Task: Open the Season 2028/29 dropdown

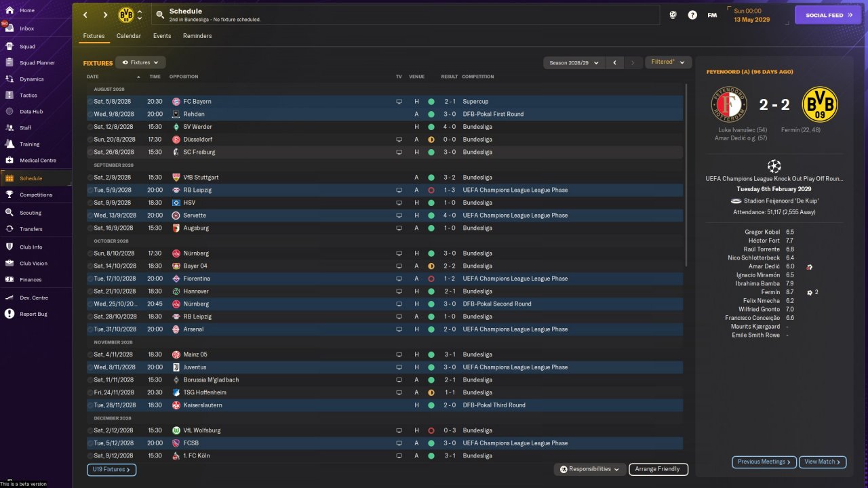Action: 574,62
